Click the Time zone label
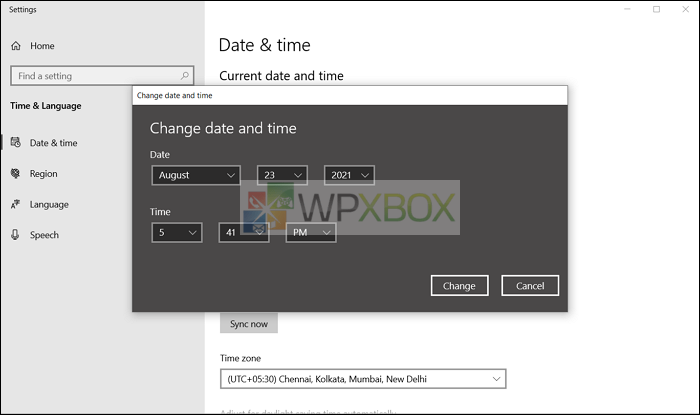This screenshot has width=700, height=415. point(240,358)
